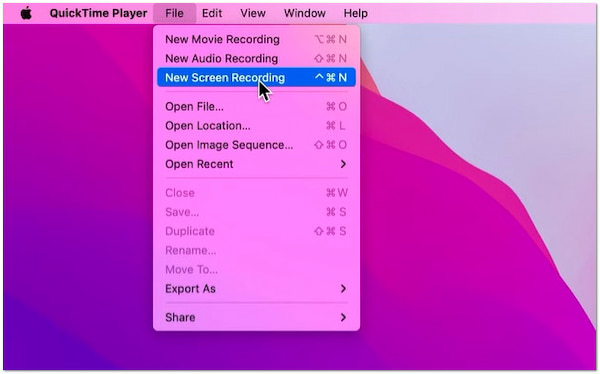Open the View menu
This screenshot has height=374, width=600.
pyautogui.click(x=253, y=13)
